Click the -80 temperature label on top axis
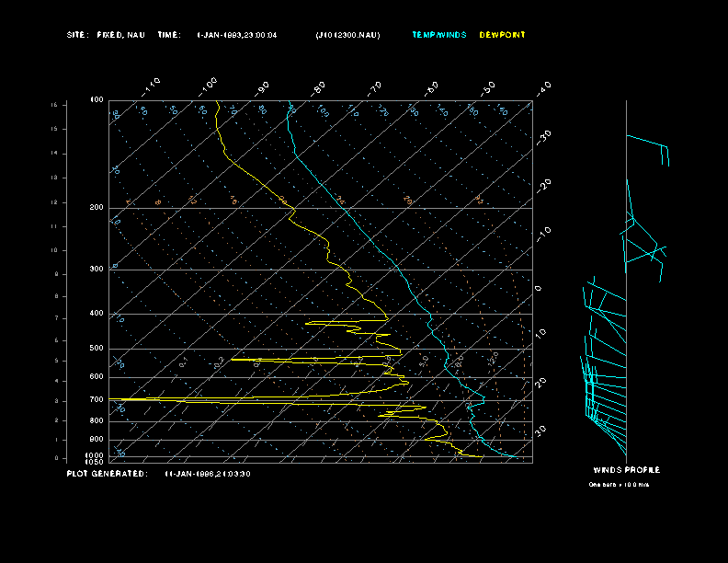The width and height of the screenshot is (728, 563). click(319, 87)
